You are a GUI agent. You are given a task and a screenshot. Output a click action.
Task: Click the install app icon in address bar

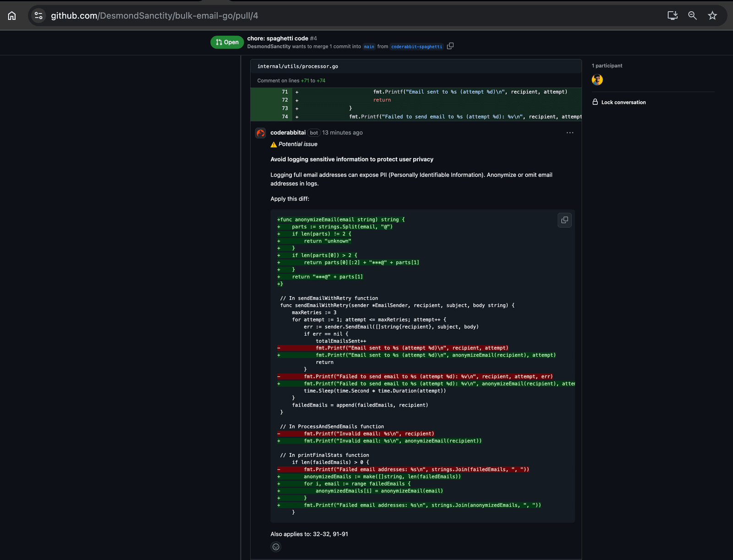point(672,16)
